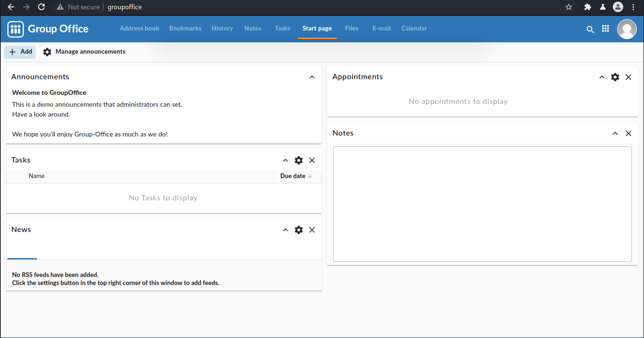The width and height of the screenshot is (644, 338).
Task: Open the Calendar tab
Action: [414, 28]
